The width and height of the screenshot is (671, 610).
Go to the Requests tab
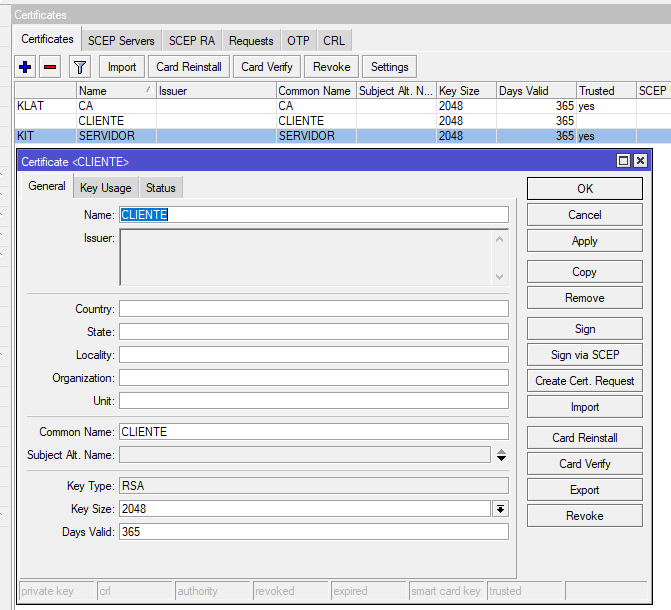[251, 41]
